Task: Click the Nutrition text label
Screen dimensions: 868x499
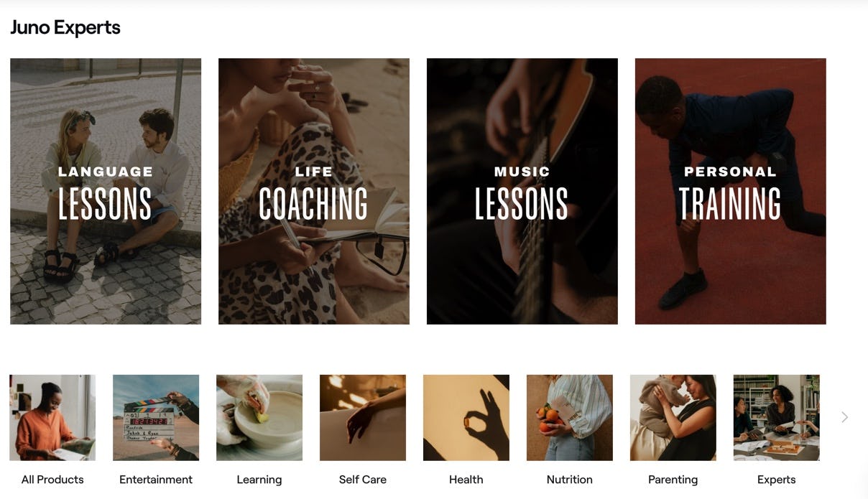Action: (570, 480)
